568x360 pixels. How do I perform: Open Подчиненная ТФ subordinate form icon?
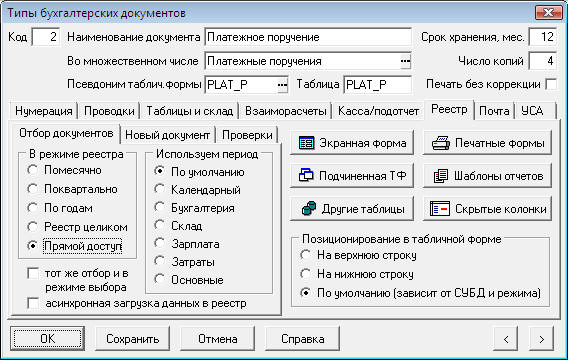click(x=306, y=175)
